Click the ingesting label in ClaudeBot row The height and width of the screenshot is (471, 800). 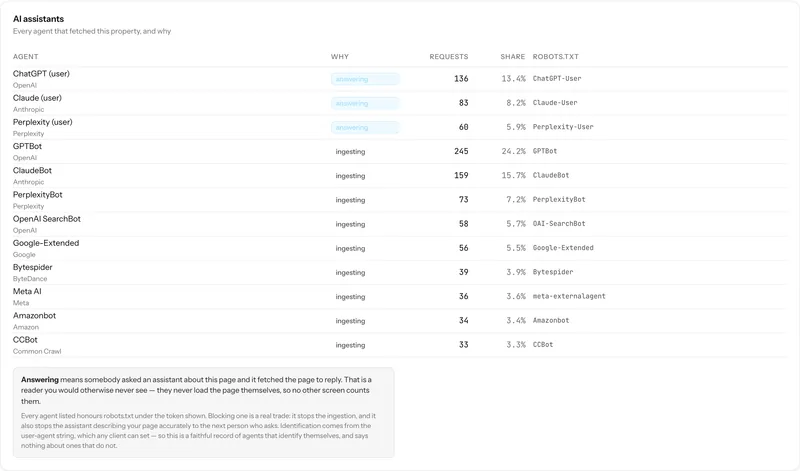tap(351, 176)
